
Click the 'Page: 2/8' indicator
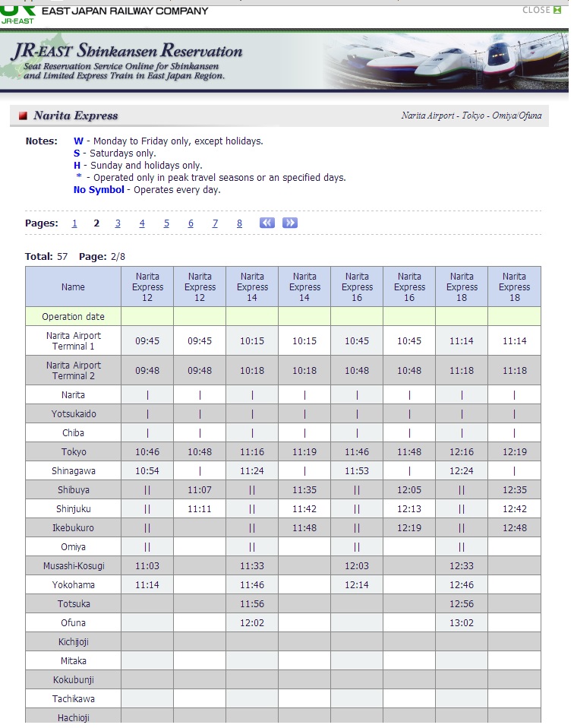102,257
